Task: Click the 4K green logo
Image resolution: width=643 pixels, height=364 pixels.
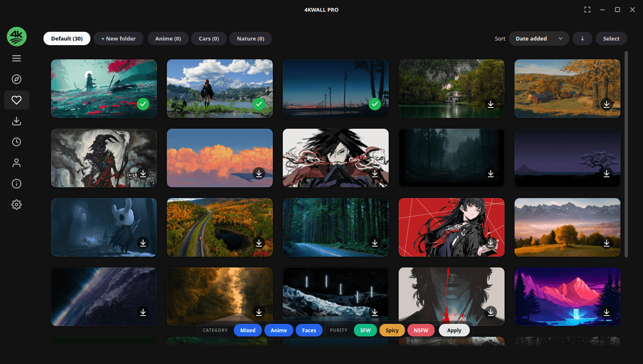Action: [x=17, y=37]
